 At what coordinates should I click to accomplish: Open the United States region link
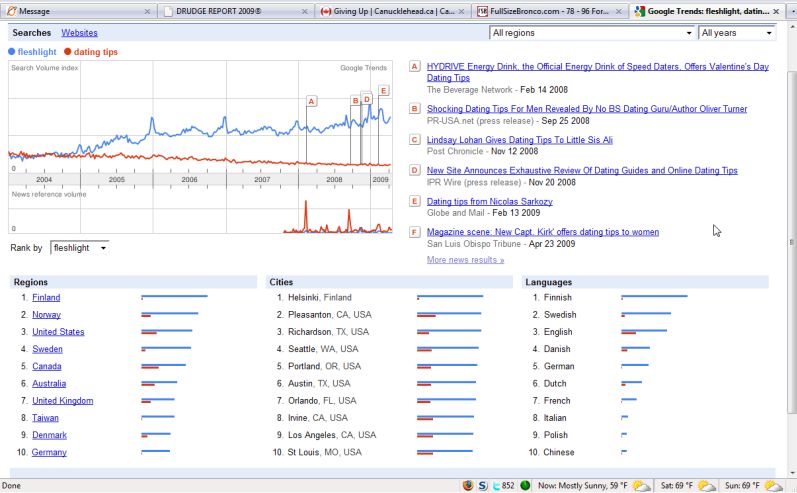[58, 332]
